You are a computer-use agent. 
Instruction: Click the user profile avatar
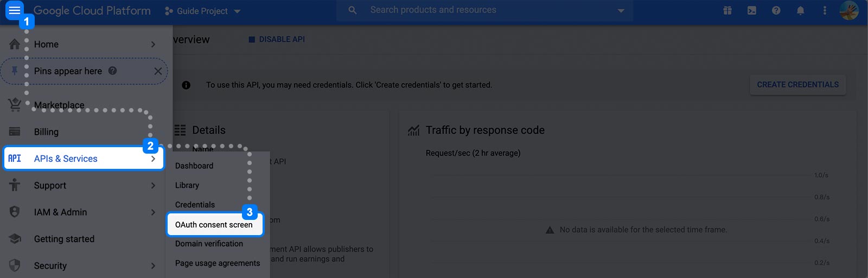[849, 10]
